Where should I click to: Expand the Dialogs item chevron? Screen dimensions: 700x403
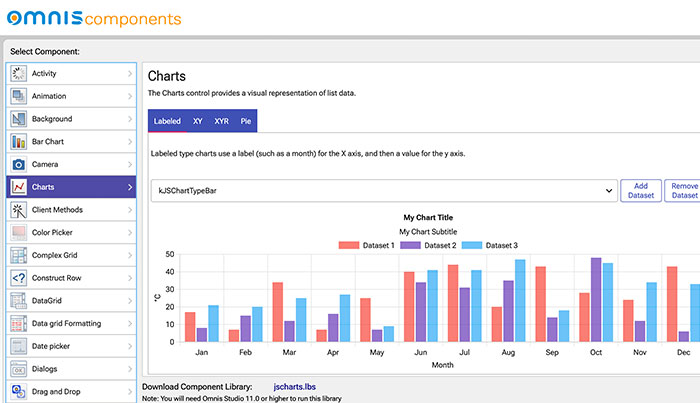pos(130,369)
